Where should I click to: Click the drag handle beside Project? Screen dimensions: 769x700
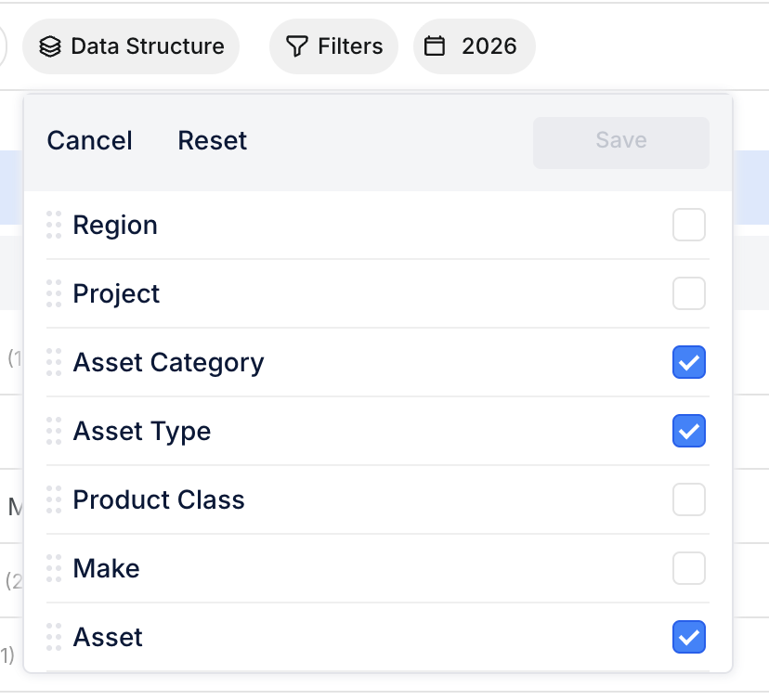[53, 293]
